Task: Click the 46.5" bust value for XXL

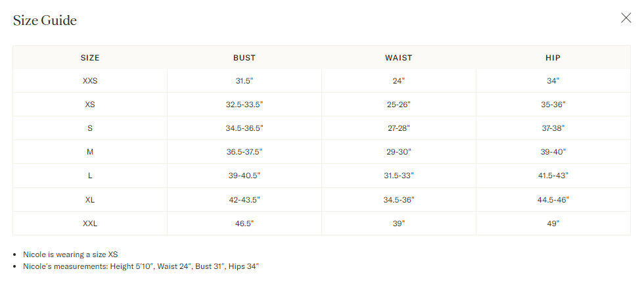Action: coord(244,224)
